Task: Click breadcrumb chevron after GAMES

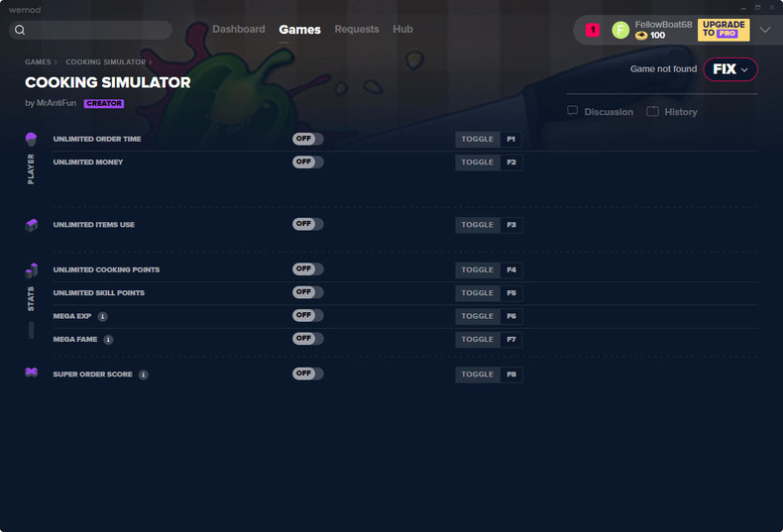Action: tap(55, 62)
